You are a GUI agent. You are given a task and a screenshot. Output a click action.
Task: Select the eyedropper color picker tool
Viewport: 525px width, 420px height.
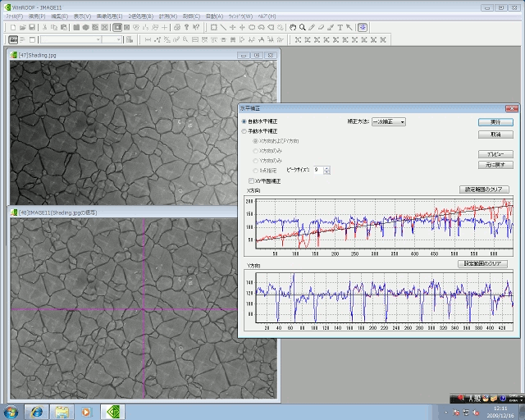pos(331,27)
